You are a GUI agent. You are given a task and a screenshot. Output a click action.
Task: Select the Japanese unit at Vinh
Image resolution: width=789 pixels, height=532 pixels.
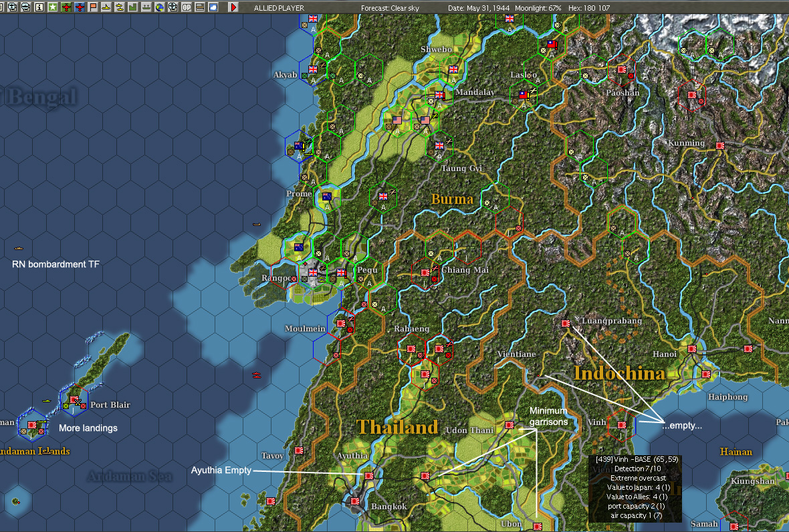(x=622, y=425)
